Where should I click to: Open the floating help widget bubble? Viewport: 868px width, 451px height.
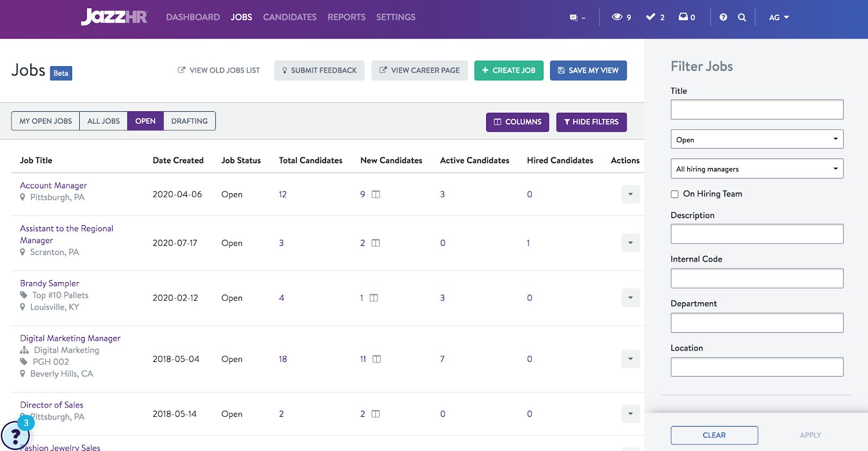point(15,435)
